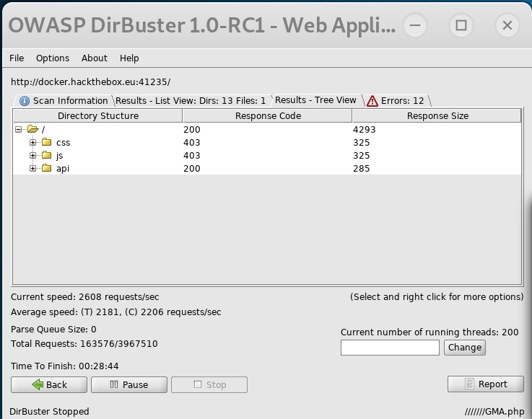Click the js folder icon
The height and width of the screenshot is (419, 532).
click(x=46, y=155)
